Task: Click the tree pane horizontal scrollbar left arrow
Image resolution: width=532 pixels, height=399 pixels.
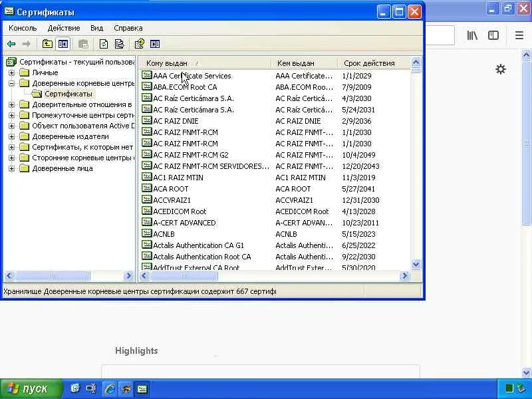Action: [x=9, y=276]
